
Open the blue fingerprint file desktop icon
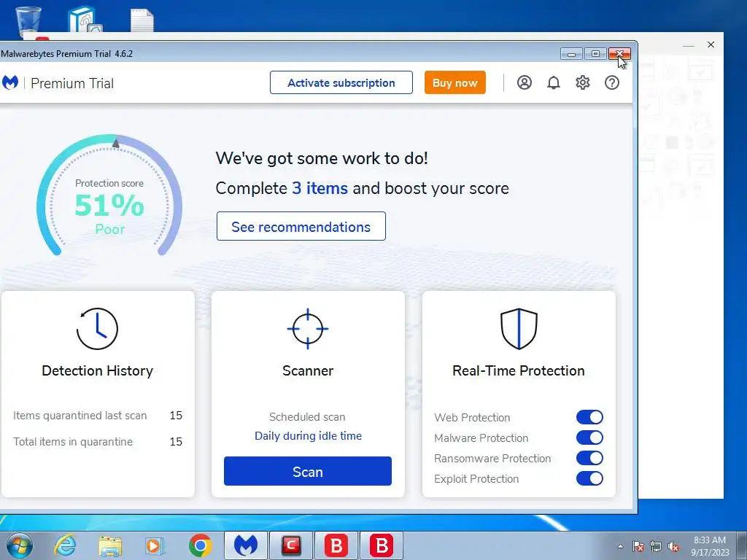[85, 20]
